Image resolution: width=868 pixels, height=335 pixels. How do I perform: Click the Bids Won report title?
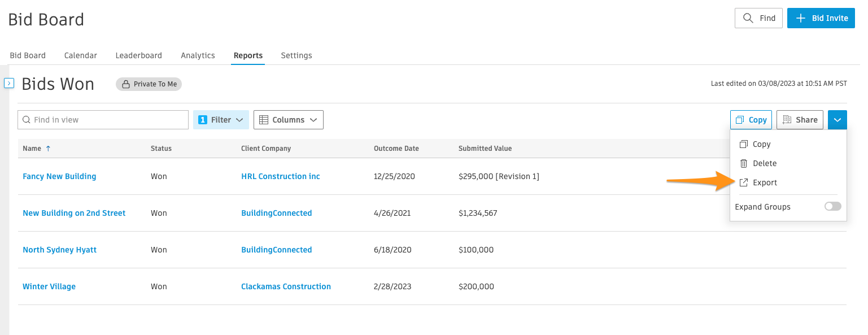tap(58, 84)
